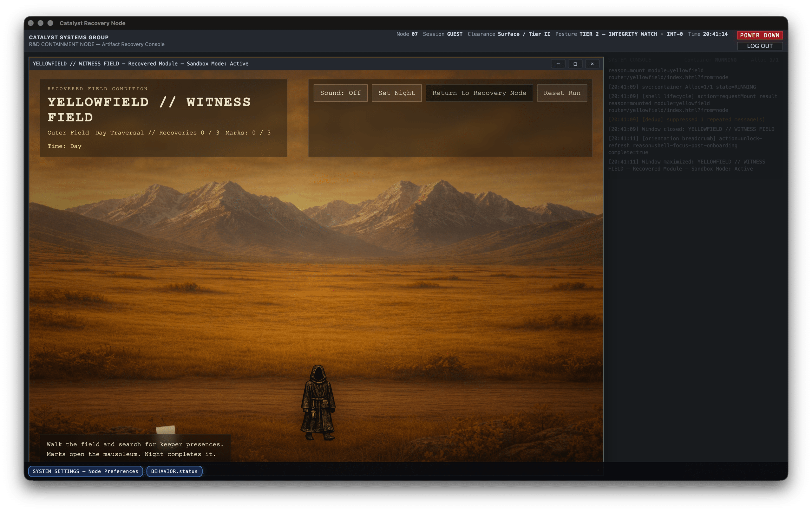Toggle the Sound: Off button

point(340,93)
